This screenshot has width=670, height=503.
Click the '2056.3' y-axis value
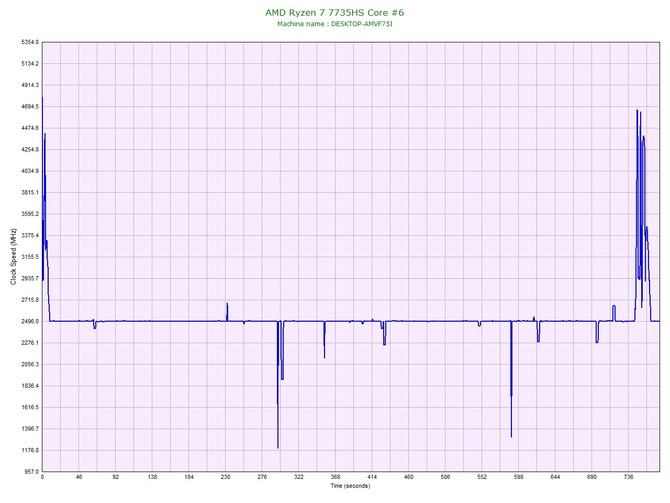(x=30, y=365)
